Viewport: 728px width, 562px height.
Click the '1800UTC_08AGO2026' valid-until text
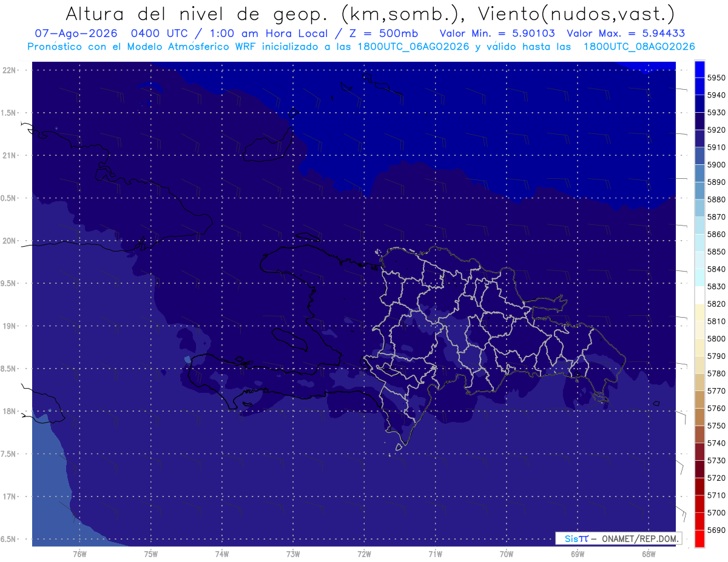coord(639,47)
